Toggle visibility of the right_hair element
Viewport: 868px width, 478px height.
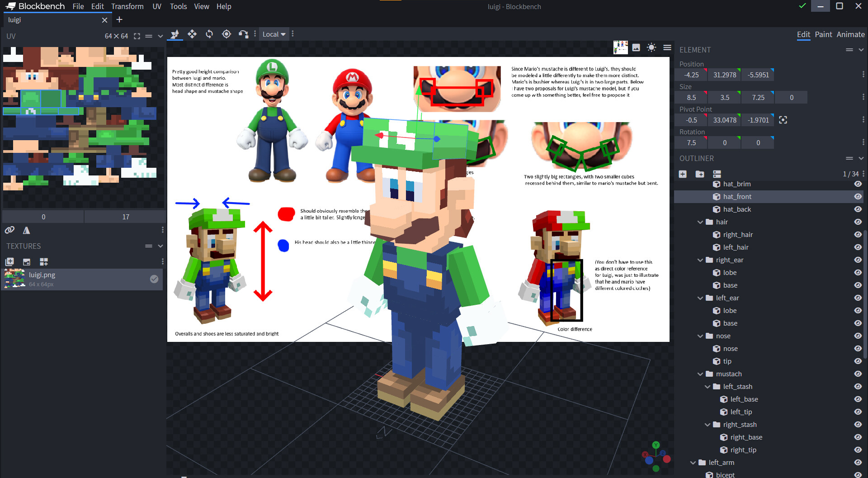[858, 234]
